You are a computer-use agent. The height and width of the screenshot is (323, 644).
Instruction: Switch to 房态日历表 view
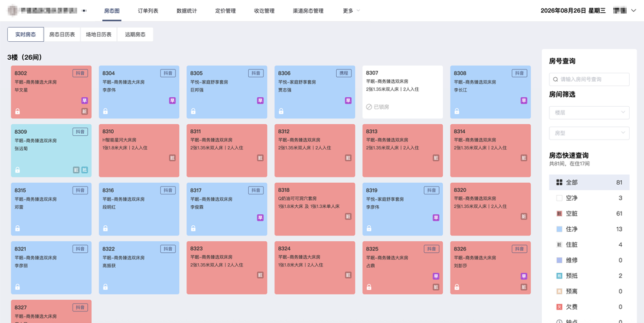click(x=62, y=35)
